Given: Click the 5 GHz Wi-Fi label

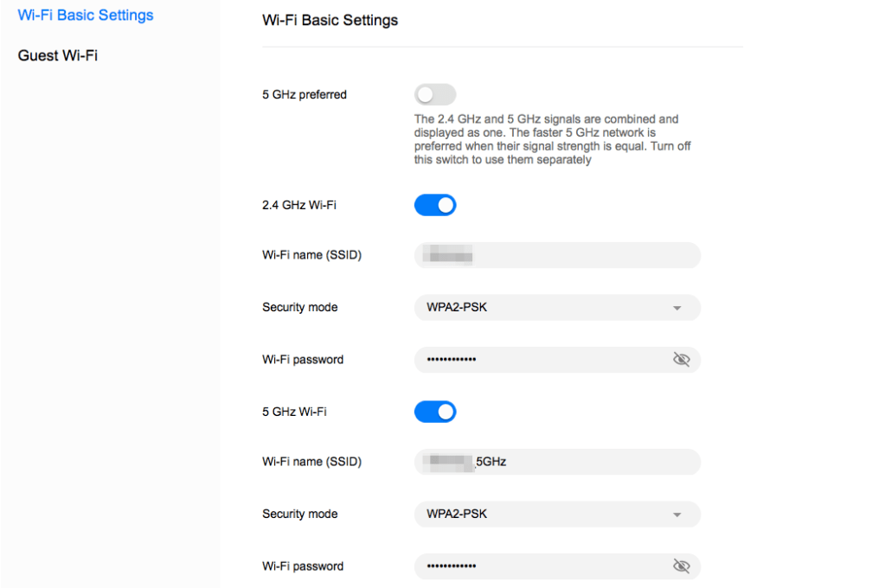Looking at the screenshot, I should coord(294,412).
